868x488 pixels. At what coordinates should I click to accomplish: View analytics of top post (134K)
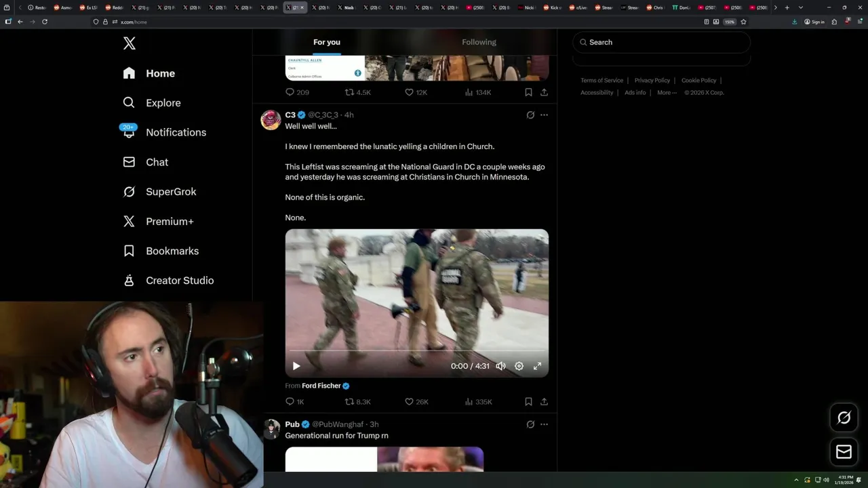coord(478,92)
